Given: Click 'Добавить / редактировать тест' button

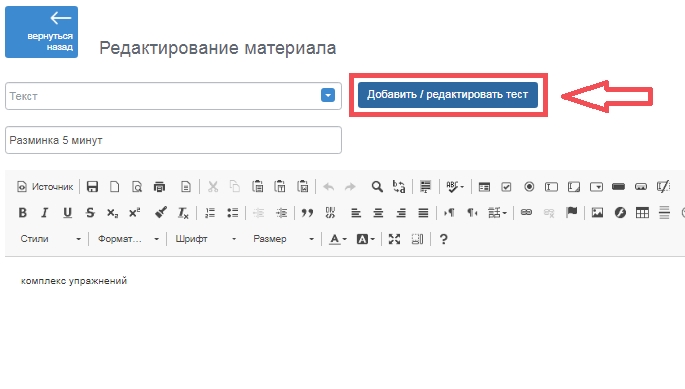Looking at the screenshot, I should (448, 95).
